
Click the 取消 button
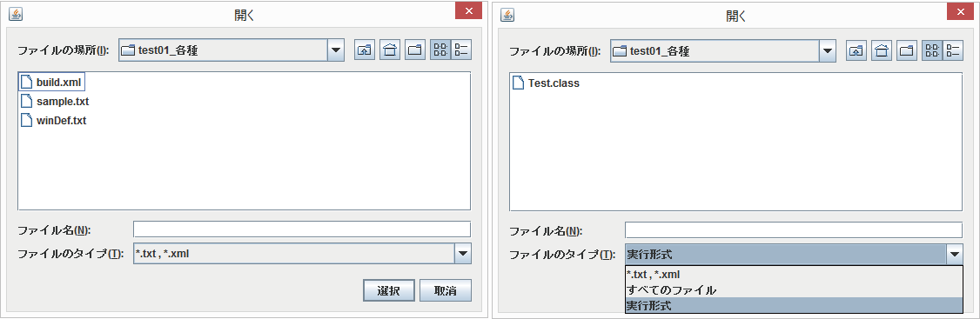tap(445, 290)
